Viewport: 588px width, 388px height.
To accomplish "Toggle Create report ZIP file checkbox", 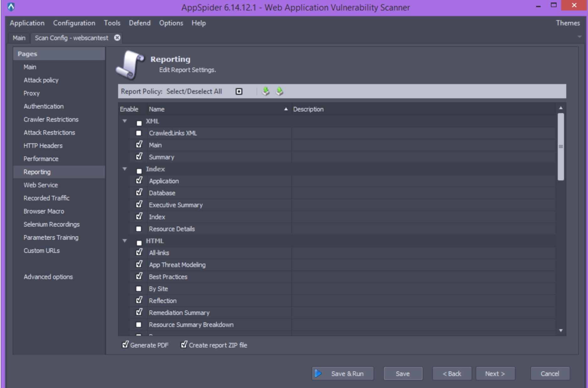I will (x=184, y=344).
